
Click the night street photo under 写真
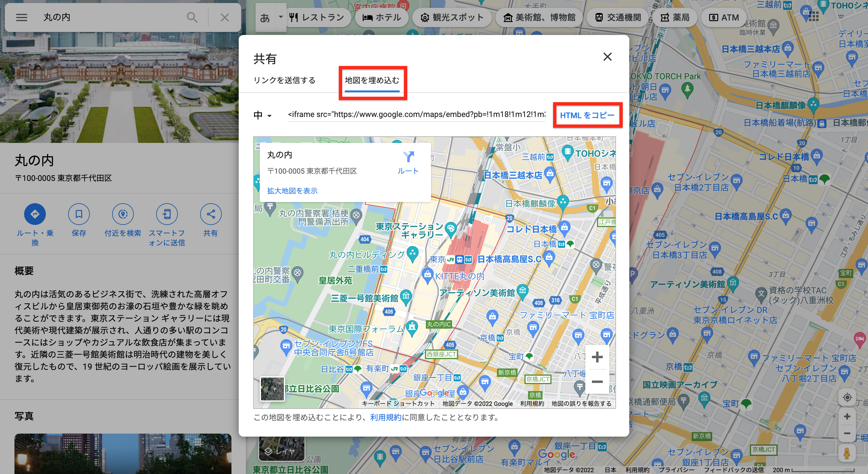pyautogui.click(x=123, y=454)
